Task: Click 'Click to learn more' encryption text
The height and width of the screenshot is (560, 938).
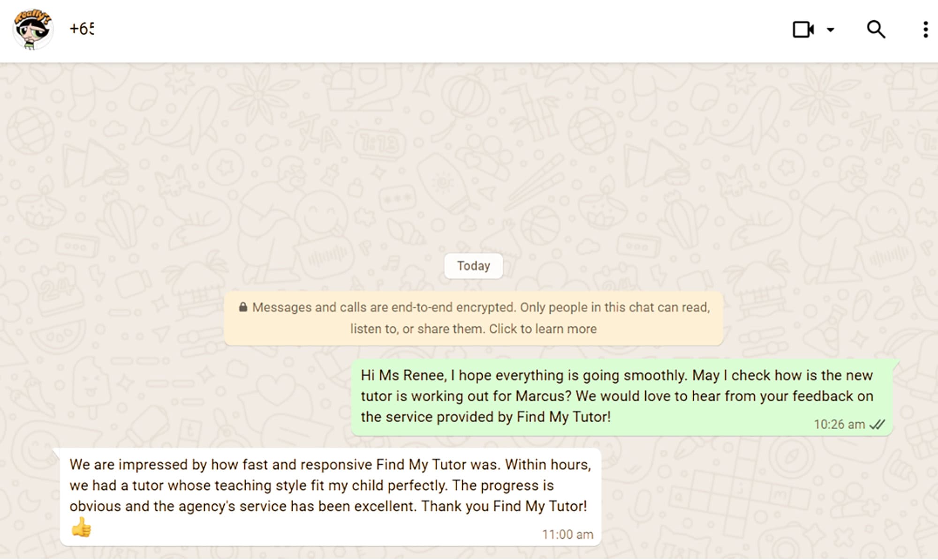Action: tap(543, 329)
